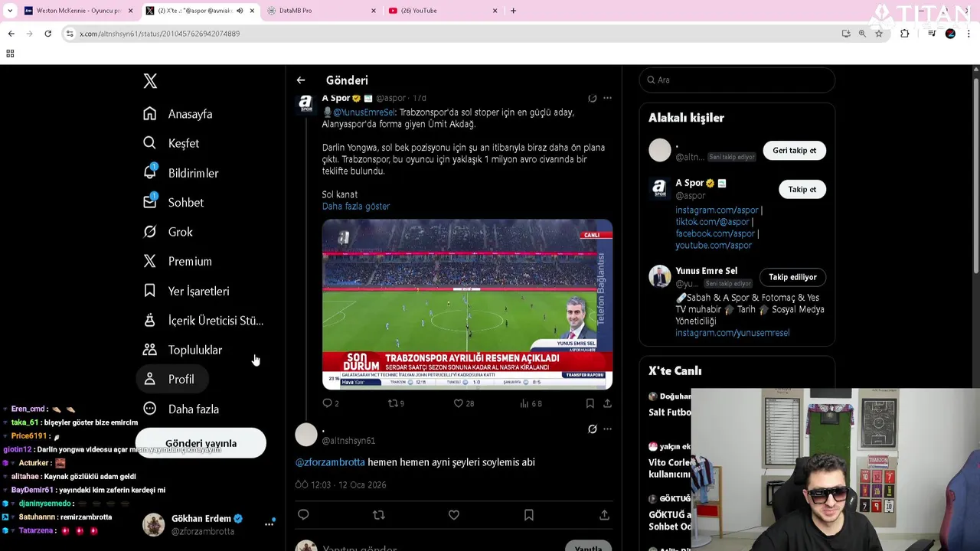This screenshot has height=551, width=980.
Task: Like the A Spor tweet
Action: (459, 403)
